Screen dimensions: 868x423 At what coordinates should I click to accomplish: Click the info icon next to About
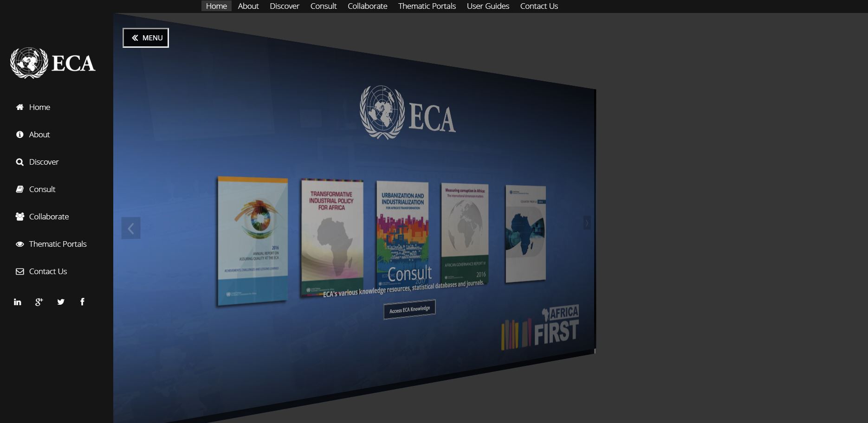click(19, 134)
